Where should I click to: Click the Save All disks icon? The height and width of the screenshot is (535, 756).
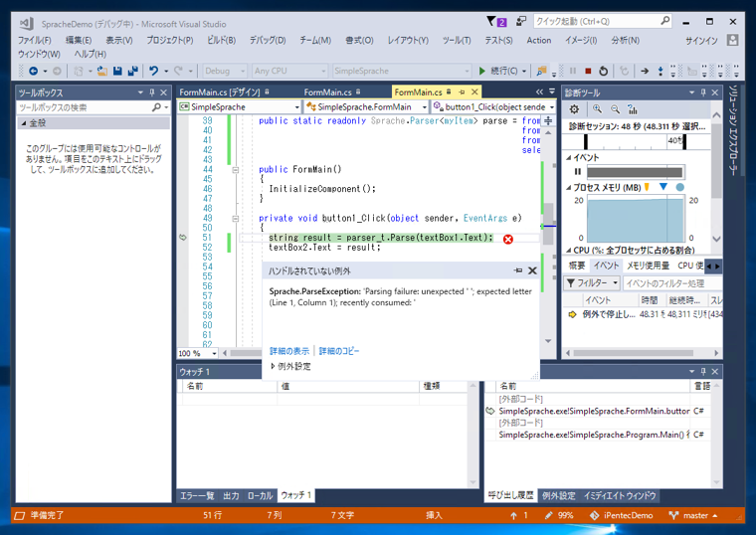pos(133,71)
